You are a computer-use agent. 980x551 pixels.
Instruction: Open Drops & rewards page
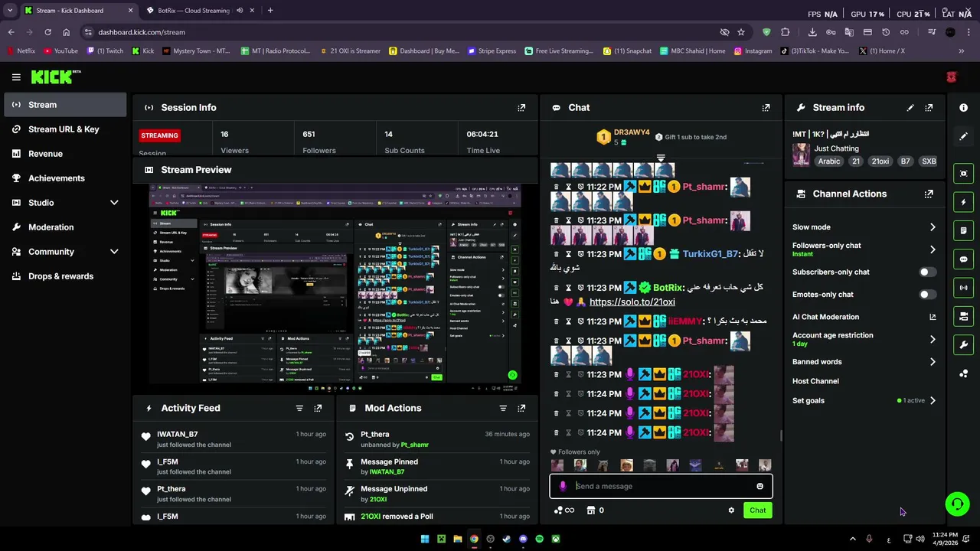(x=66, y=276)
